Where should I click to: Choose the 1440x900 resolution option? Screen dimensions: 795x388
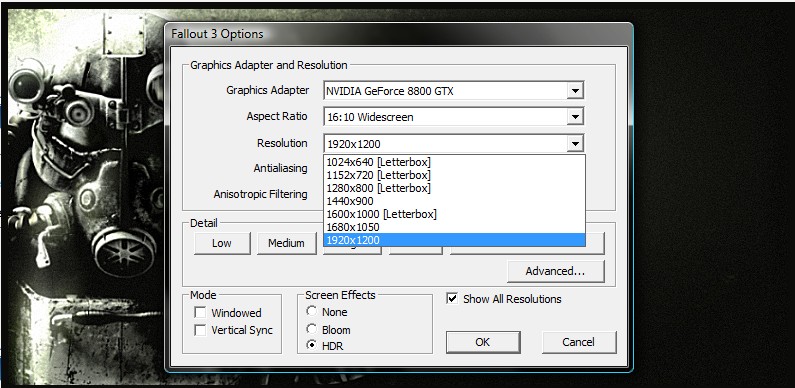(454, 201)
